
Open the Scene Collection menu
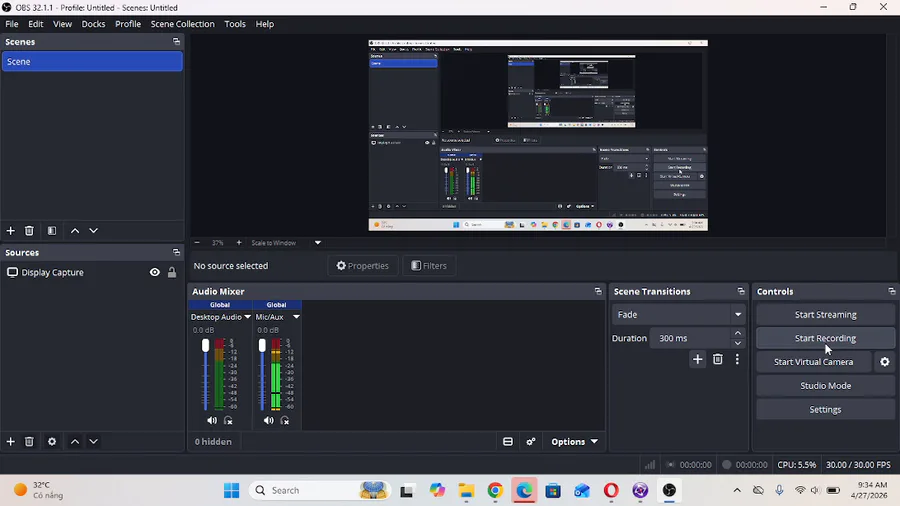coord(183,24)
